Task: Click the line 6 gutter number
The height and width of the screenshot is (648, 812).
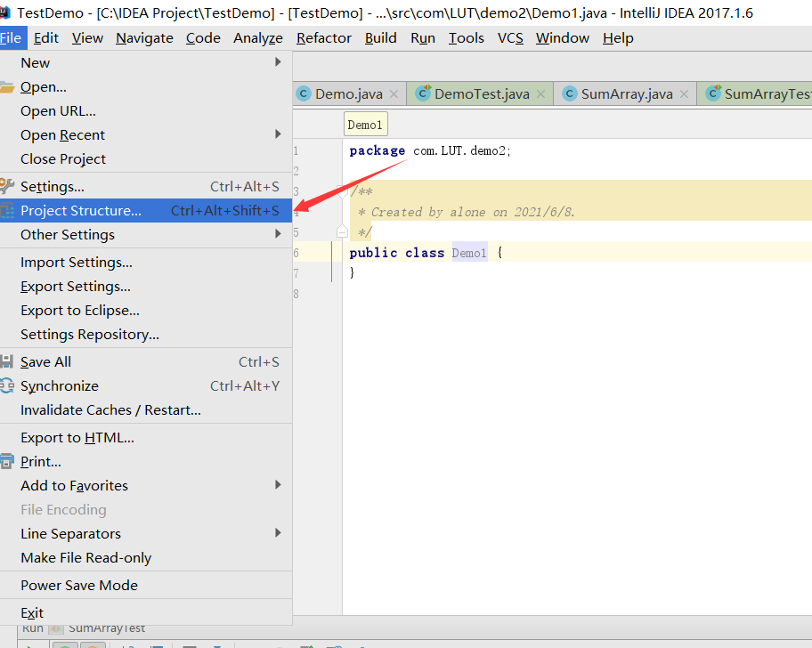Action: [296, 253]
